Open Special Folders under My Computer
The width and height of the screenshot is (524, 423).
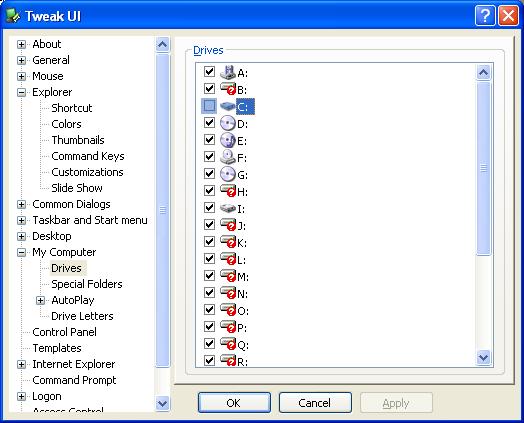click(x=87, y=284)
